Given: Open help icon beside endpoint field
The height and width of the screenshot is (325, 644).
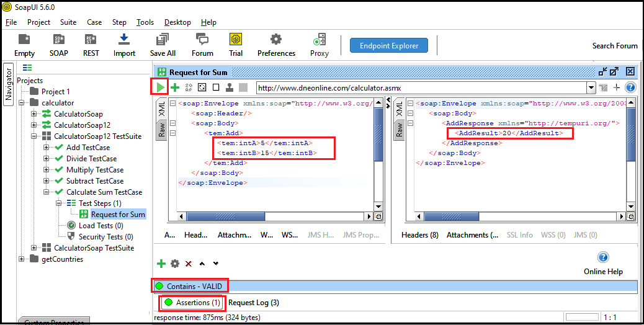Looking at the screenshot, I should pyautogui.click(x=630, y=87).
